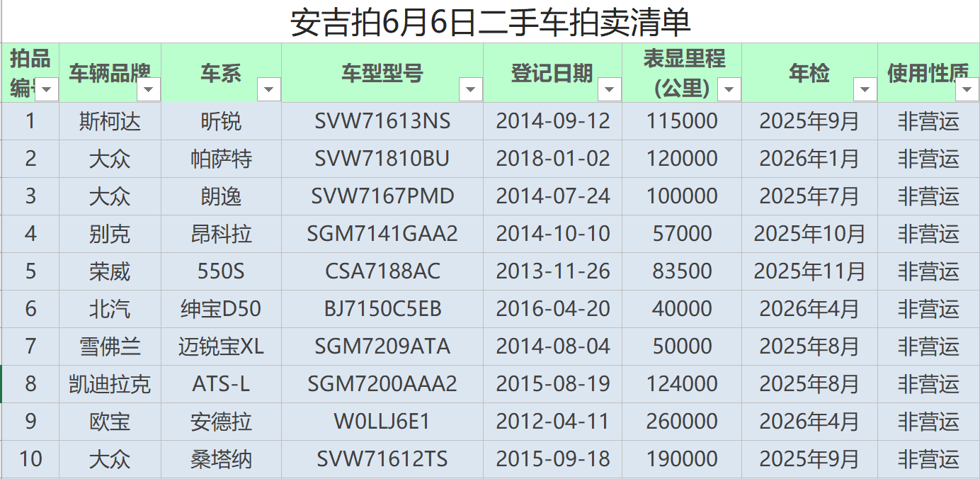Open filter dropdown for 登记日期 column

(610, 89)
